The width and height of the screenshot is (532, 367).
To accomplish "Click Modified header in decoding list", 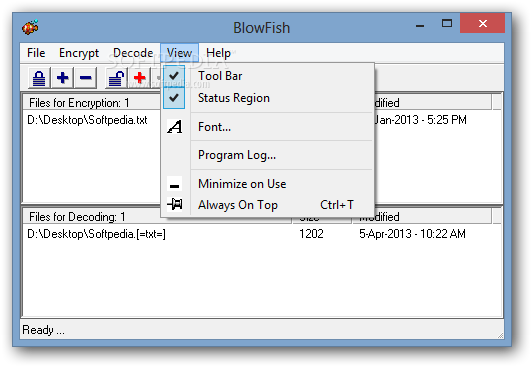I will pos(422,216).
